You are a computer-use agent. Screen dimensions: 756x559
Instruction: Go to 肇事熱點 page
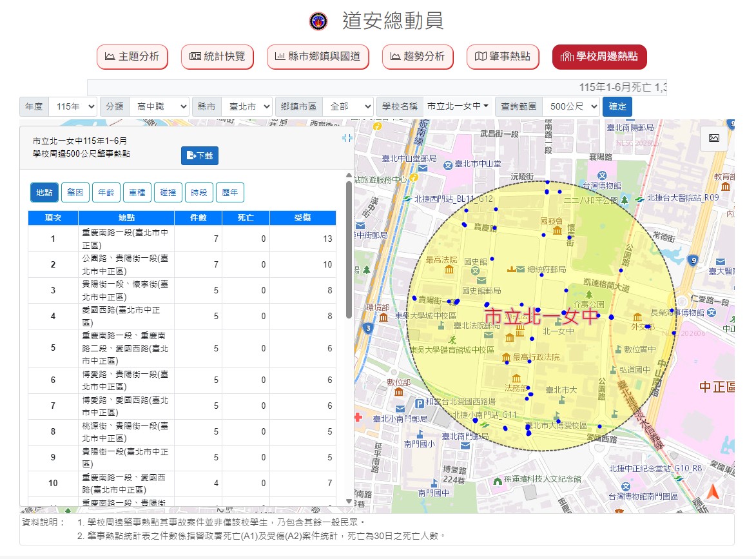coord(503,57)
